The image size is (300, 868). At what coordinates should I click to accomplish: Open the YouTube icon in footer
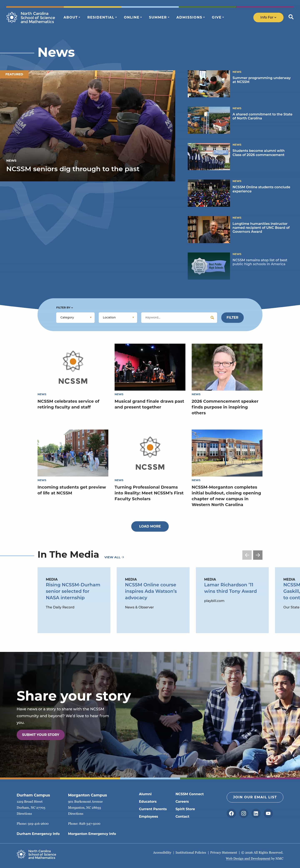[x=268, y=814]
